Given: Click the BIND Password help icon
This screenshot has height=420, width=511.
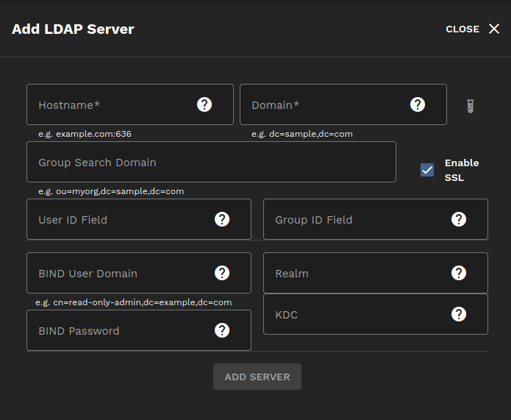Looking at the screenshot, I should coord(222,330).
